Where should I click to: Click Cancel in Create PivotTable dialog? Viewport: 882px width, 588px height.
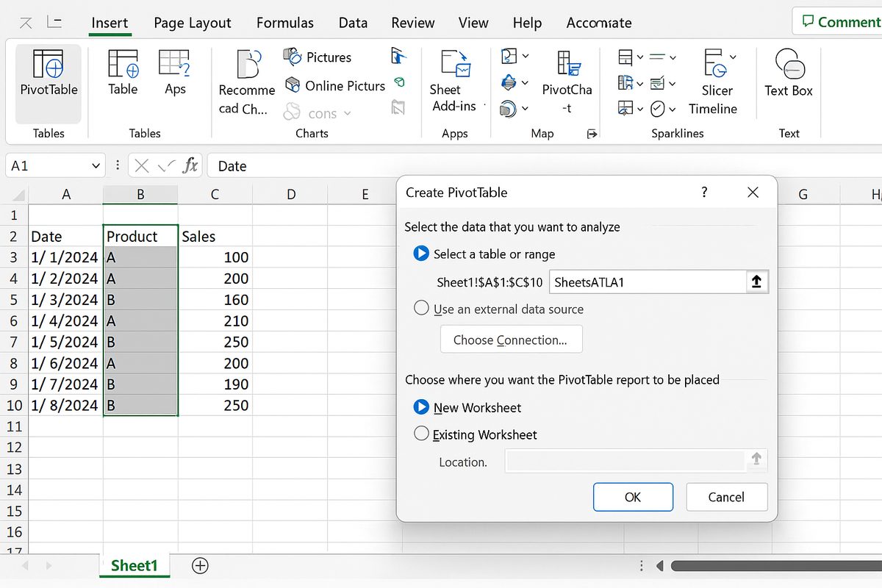(x=726, y=497)
